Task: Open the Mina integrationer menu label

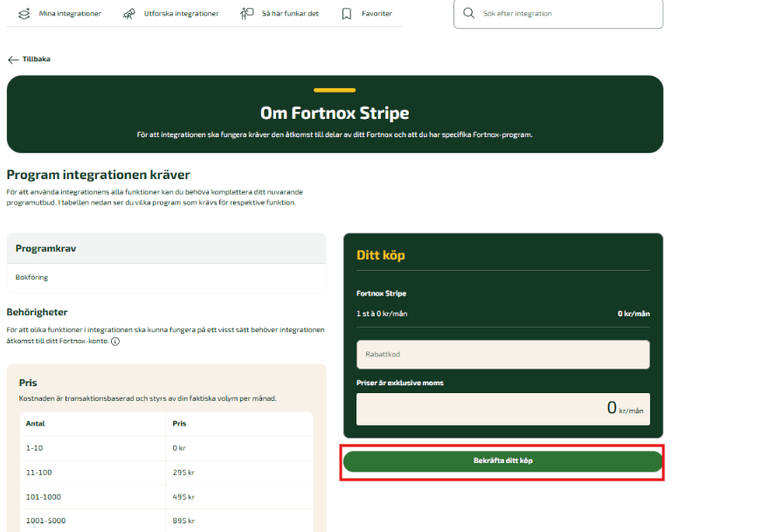Action: (x=70, y=14)
